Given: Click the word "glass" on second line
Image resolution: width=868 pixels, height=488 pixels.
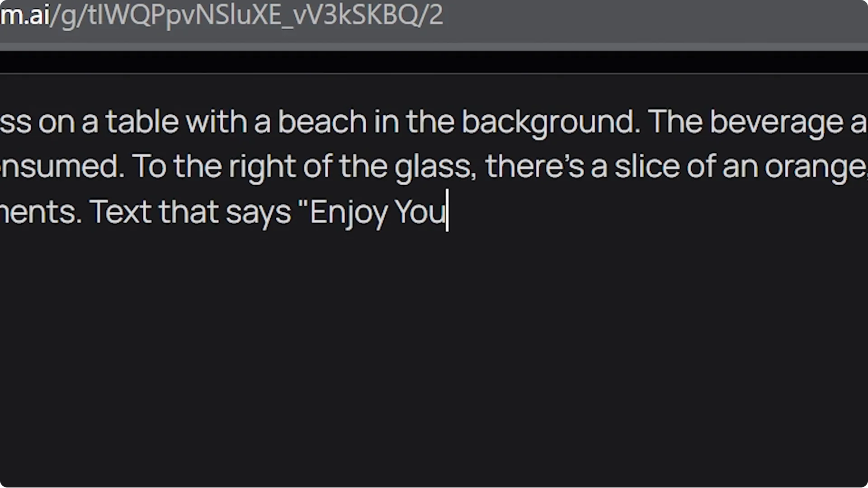Looking at the screenshot, I should pyautogui.click(x=435, y=166).
